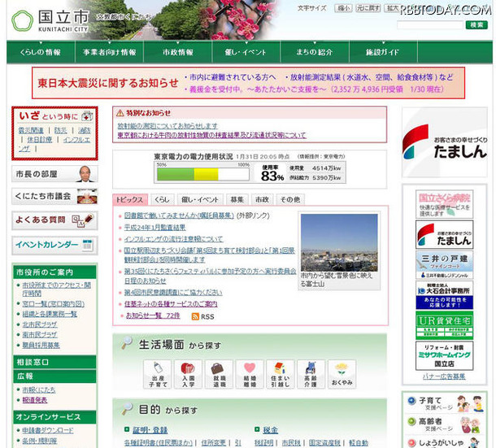Open the くにたち市議会 banner

click(54, 196)
